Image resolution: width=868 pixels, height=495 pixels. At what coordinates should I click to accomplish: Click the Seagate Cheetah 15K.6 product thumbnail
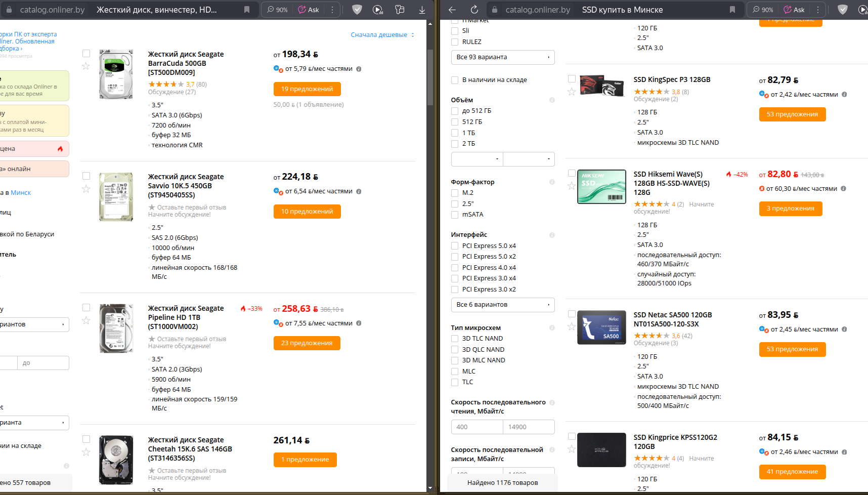[116, 460]
